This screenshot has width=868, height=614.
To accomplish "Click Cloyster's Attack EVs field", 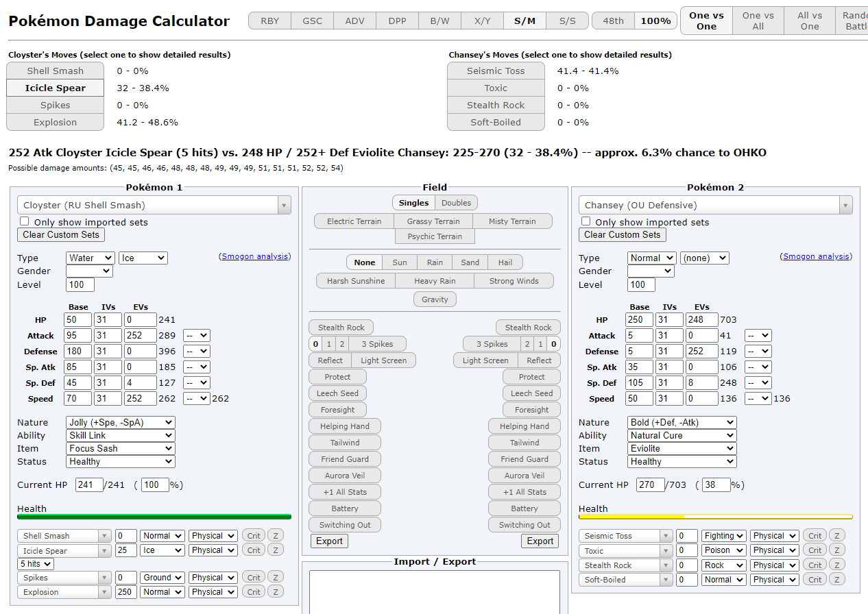I will [x=139, y=336].
